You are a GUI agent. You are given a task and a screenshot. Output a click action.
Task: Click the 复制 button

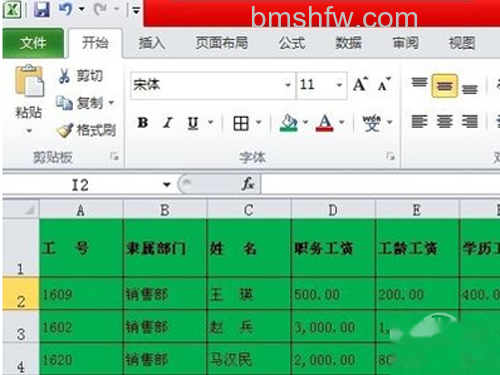click(x=79, y=103)
